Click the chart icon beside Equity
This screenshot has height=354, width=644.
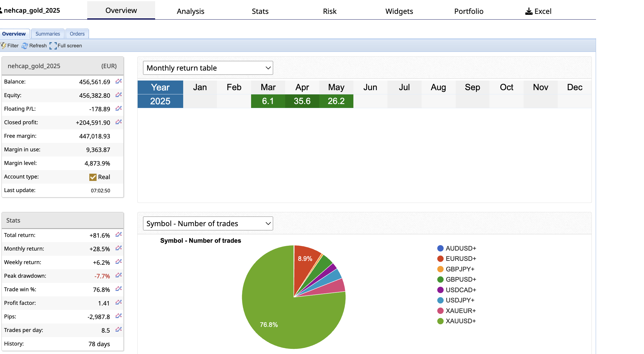[x=118, y=95]
